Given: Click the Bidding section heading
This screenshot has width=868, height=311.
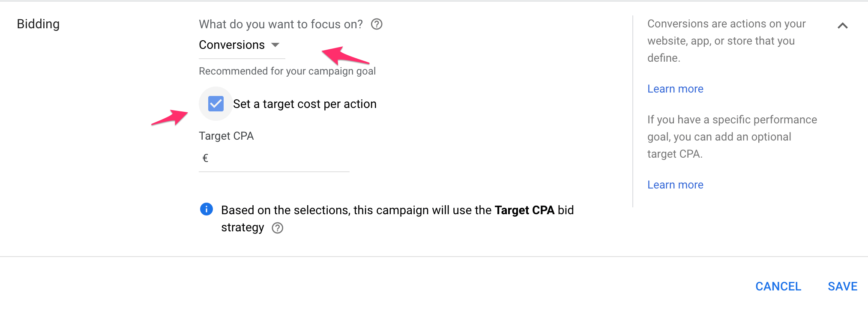Looking at the screenshot, I should pyautogui.click(x=38, y=24).
